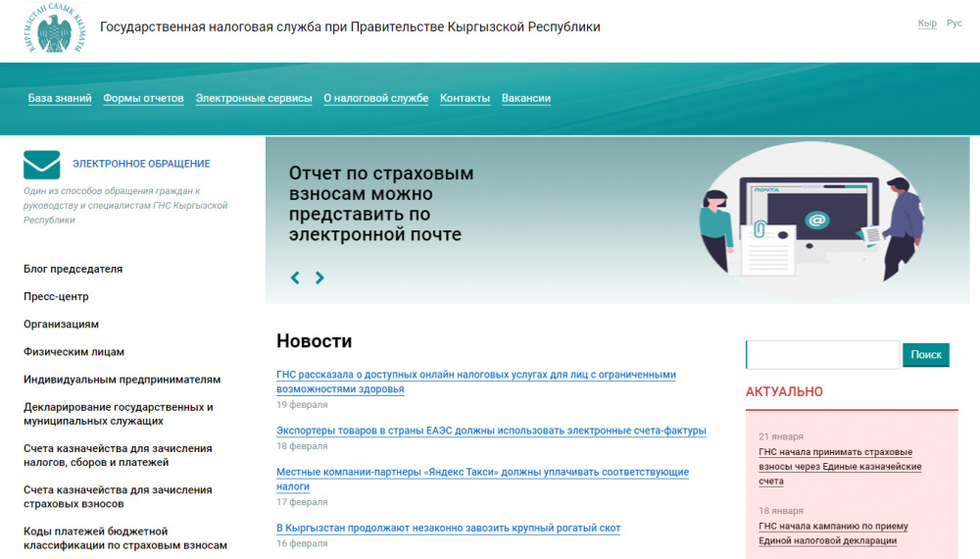The height and width of the screenshot is (559, 980).
Task: Click the 19 февраля date text
Action: tap(302, 405)
